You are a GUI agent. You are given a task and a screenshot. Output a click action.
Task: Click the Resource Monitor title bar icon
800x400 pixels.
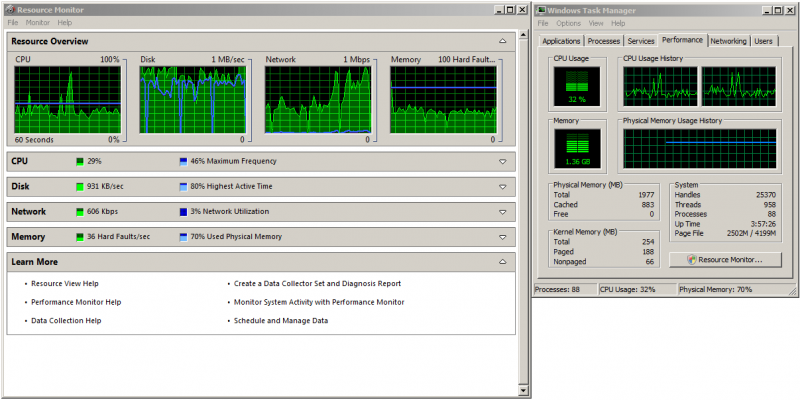click(10, 10)
